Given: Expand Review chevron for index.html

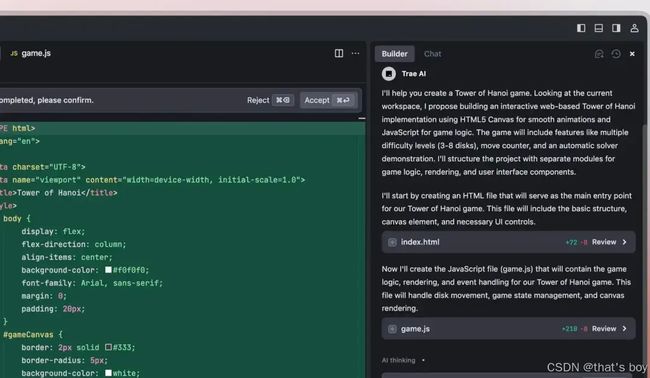Looking at the screenshot, I should click(624, 242).
